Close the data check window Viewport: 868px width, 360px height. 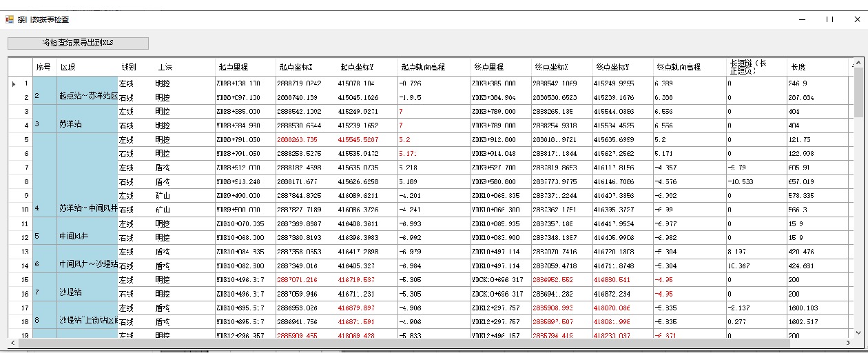pyautogui.click(x=857, y=19)
